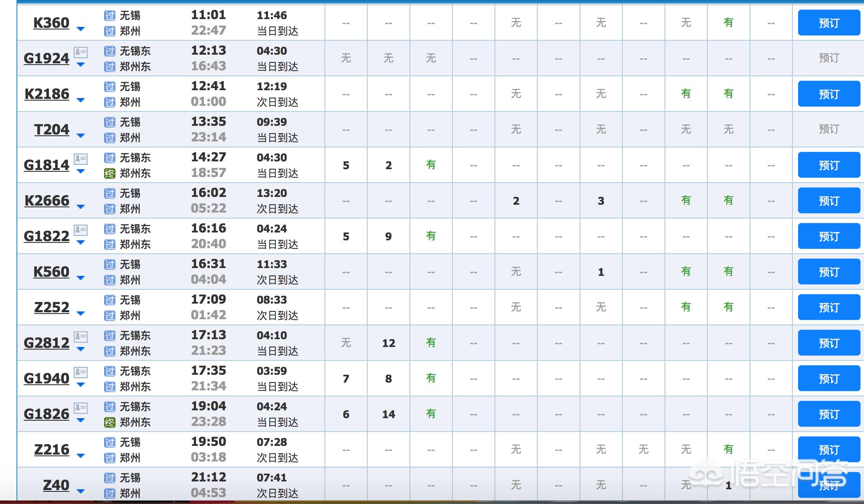
Task: Book train G1822 with 预订 button
Action: [x=829, y=236]
